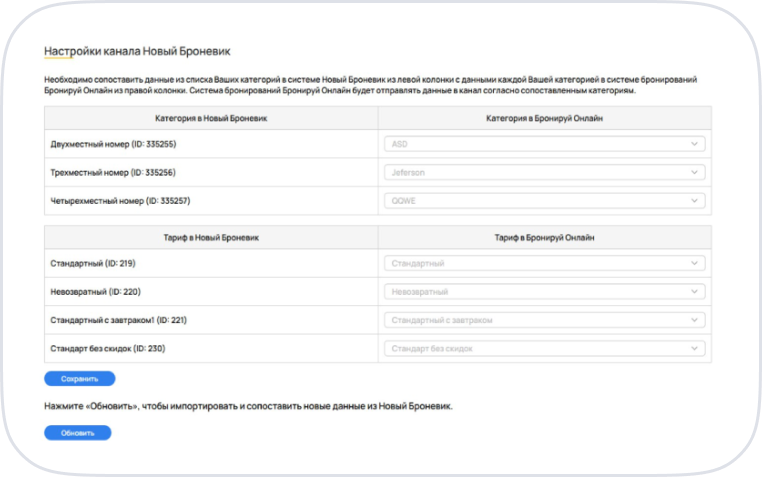762x477 pixels.
Task: Click the Обновить button
Action: (78, 433)
